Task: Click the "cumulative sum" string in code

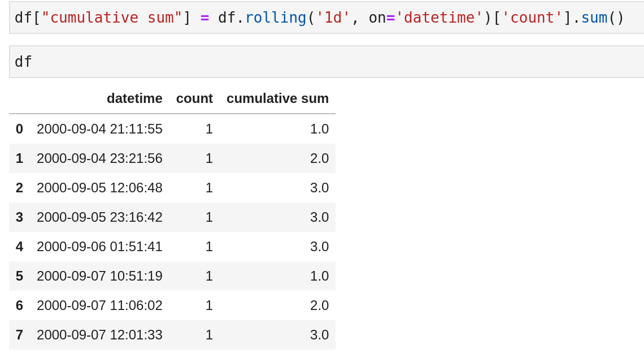Action: click(111, 18)
